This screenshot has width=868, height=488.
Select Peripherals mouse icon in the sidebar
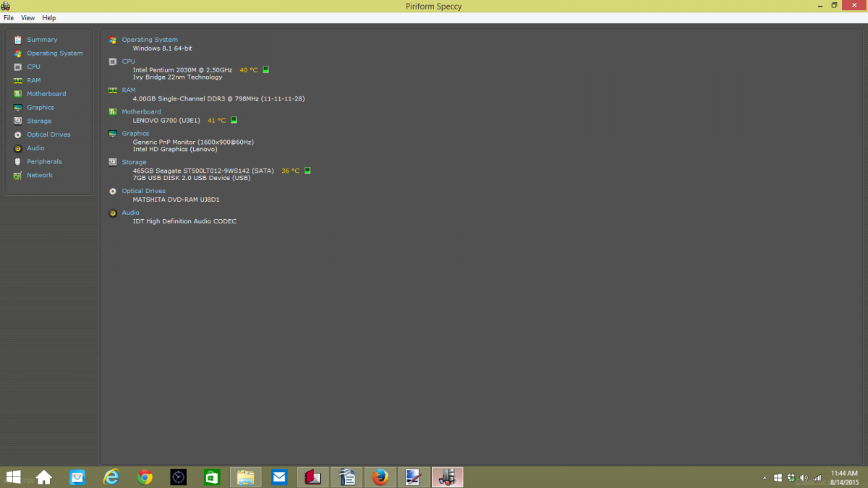pyautogui.click(x=17, y=162)
